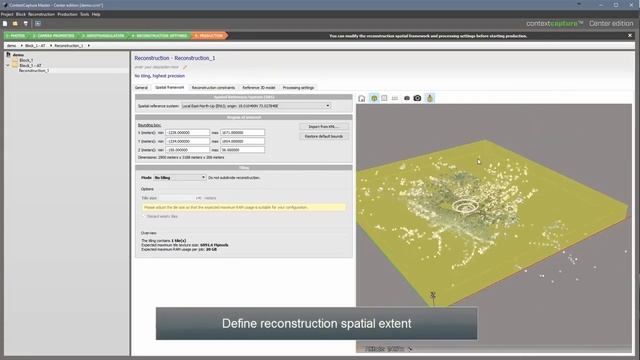Click the fourth toolbar icon after separator

pyautogui.click(x=38, y=24)
